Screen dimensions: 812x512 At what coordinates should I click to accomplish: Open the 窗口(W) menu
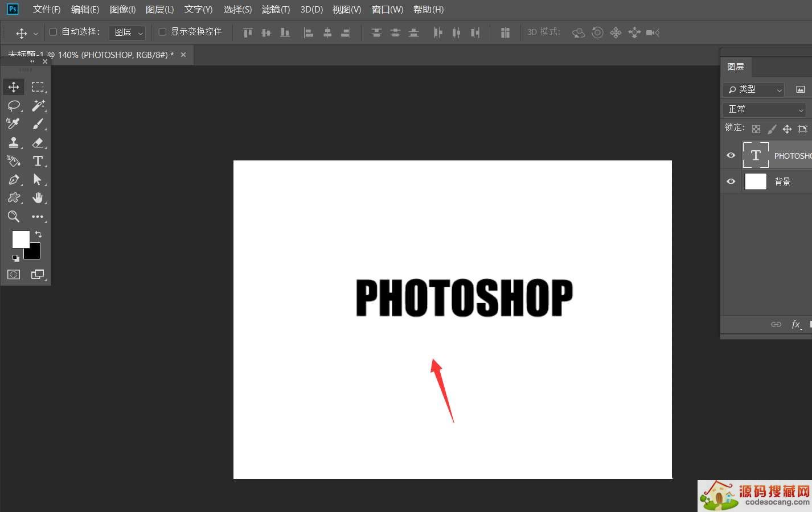point(387,10)
